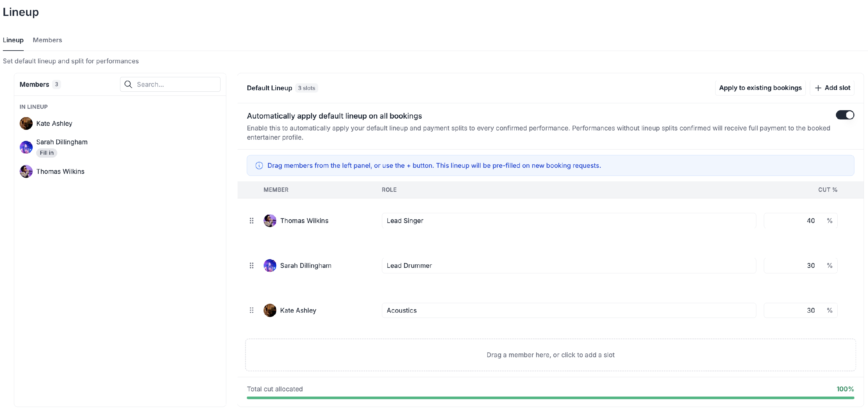Click Kate Ashley's avatar in members panel
This screenshot has height=409, width=868.
tap(26, 124)
